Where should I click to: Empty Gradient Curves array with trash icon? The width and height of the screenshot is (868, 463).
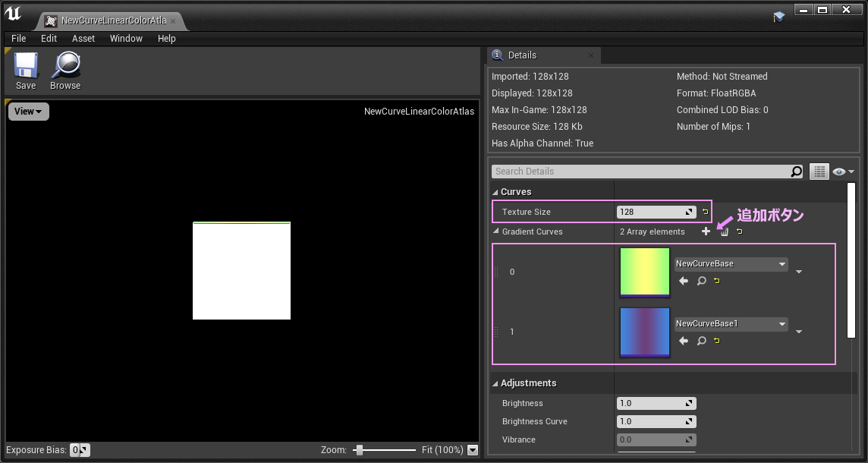coord(724,231)
